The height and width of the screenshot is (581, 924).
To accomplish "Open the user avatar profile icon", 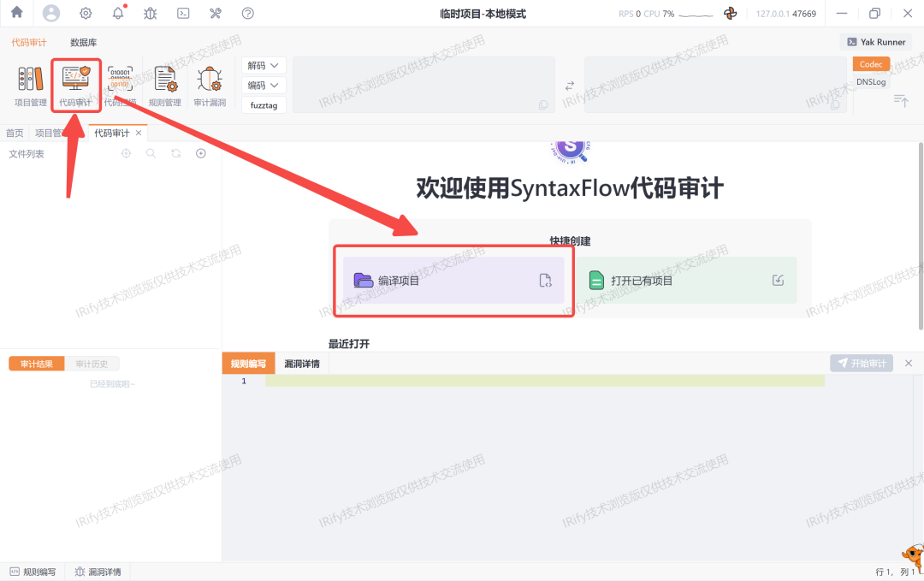I will [x=51, y=13].
